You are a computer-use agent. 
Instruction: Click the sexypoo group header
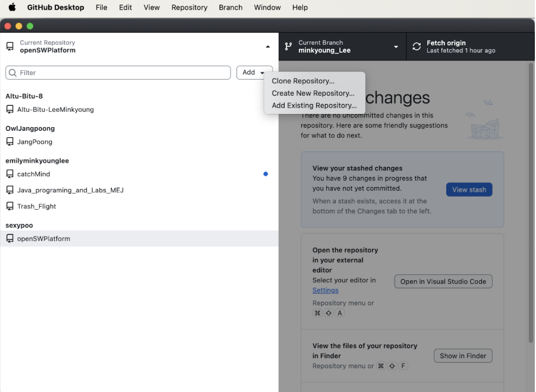[x=19, y=225]
